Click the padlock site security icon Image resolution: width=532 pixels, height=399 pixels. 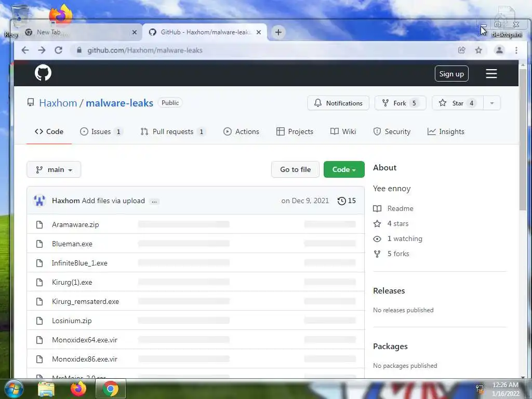pyautogui.click(x=79, y=50)
